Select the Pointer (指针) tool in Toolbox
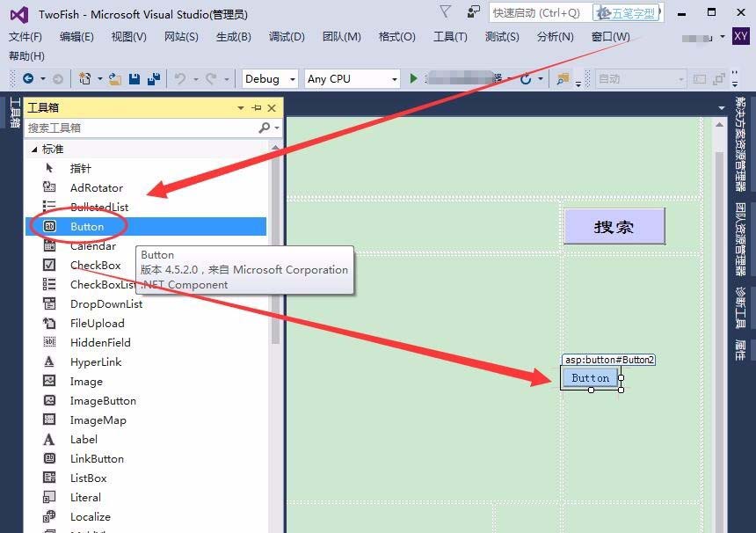 [80, 168]
